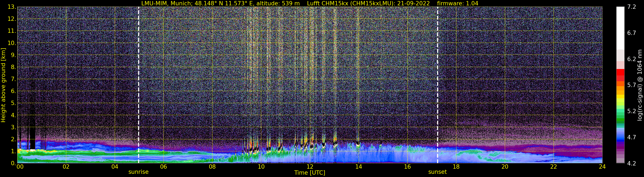Click the time axis tick '10'
The image size is (644, 177).
click(261, 167)
